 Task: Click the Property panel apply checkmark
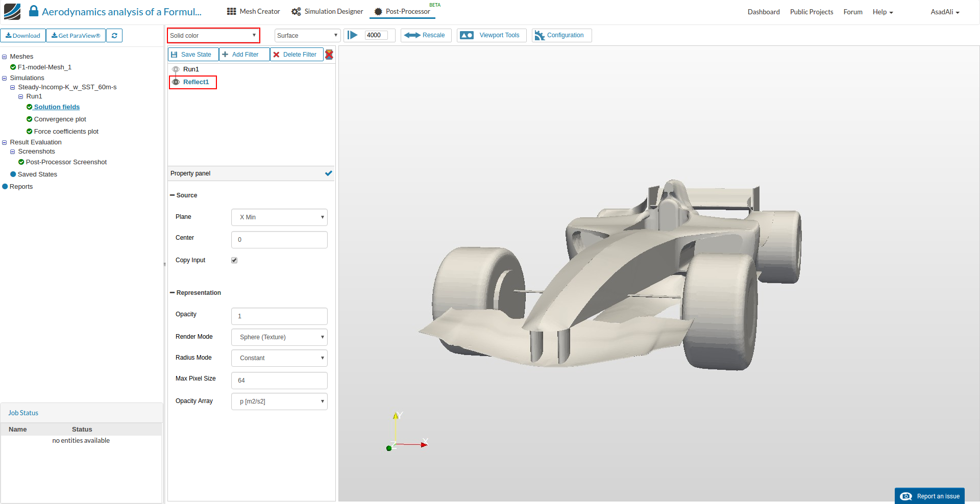coord(328,173)
